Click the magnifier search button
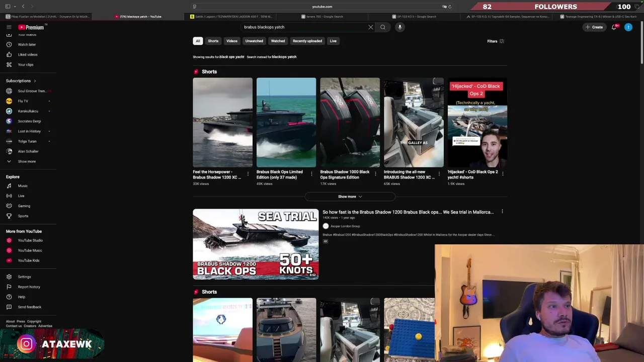The height and width of the screenshot is (362, 644). tap(383, 27)
